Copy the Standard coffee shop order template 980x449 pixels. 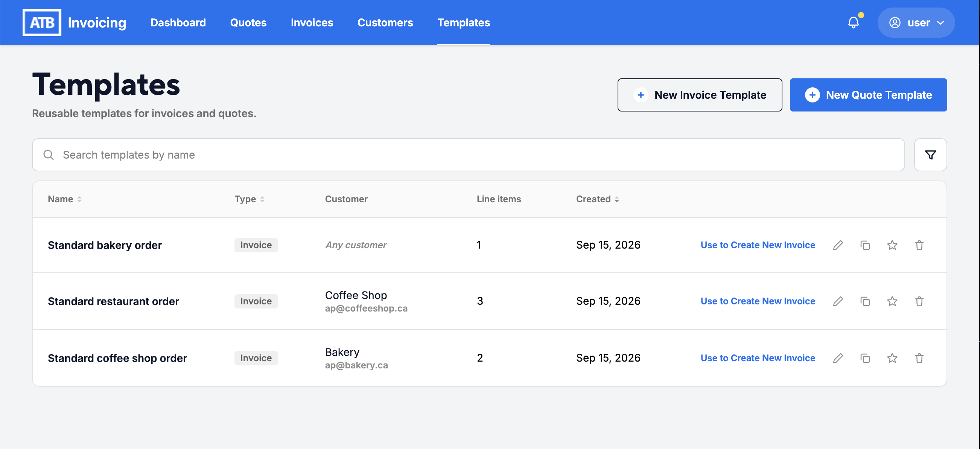(x=865, y=358)
